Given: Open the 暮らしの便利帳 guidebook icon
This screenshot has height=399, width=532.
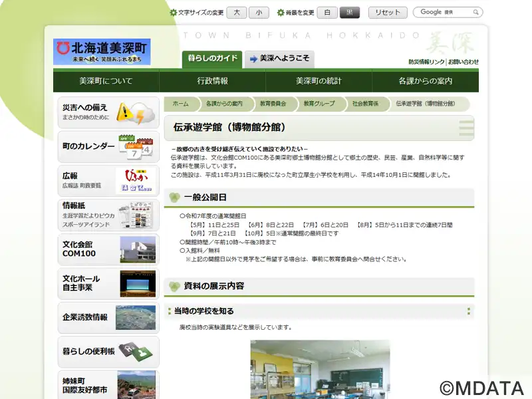Looking at the screenshot, I should (137, 351).
